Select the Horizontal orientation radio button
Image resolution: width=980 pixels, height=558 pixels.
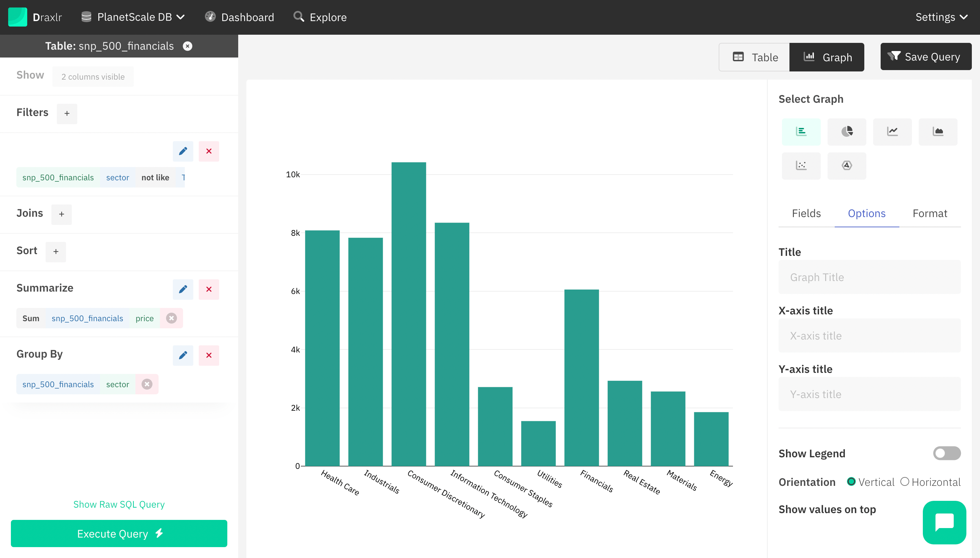(x=905, y=482)
